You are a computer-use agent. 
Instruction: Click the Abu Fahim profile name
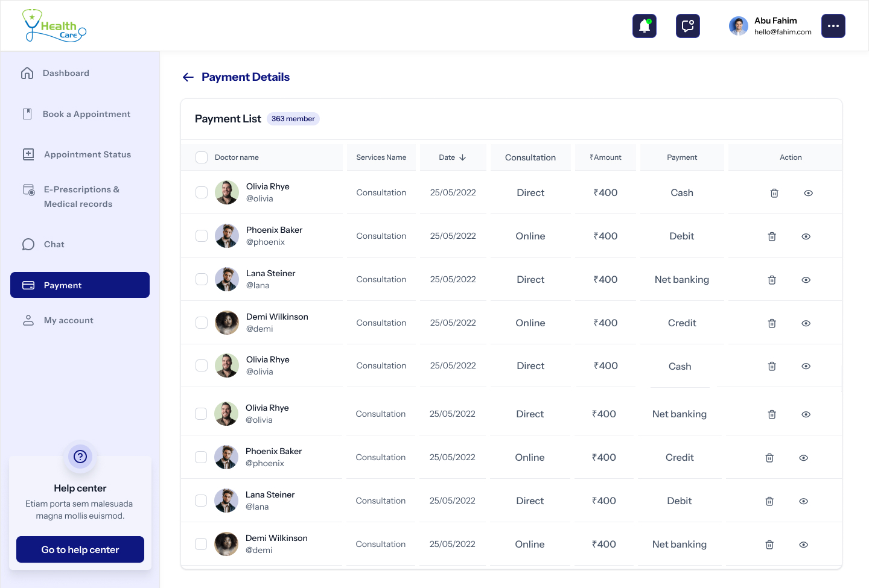coord(775,21)
